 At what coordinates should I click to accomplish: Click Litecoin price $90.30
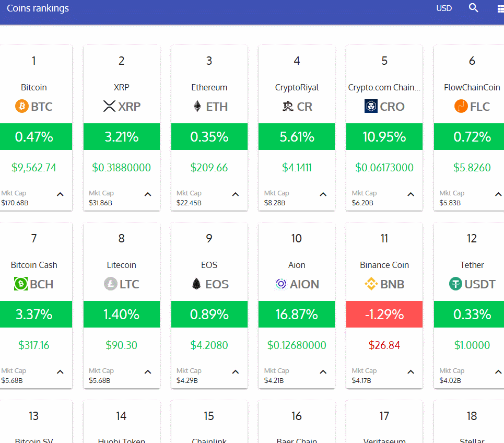pos(122,345)
